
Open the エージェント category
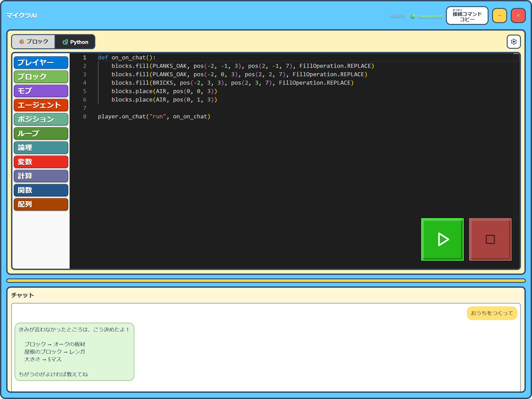click(41, 105)
